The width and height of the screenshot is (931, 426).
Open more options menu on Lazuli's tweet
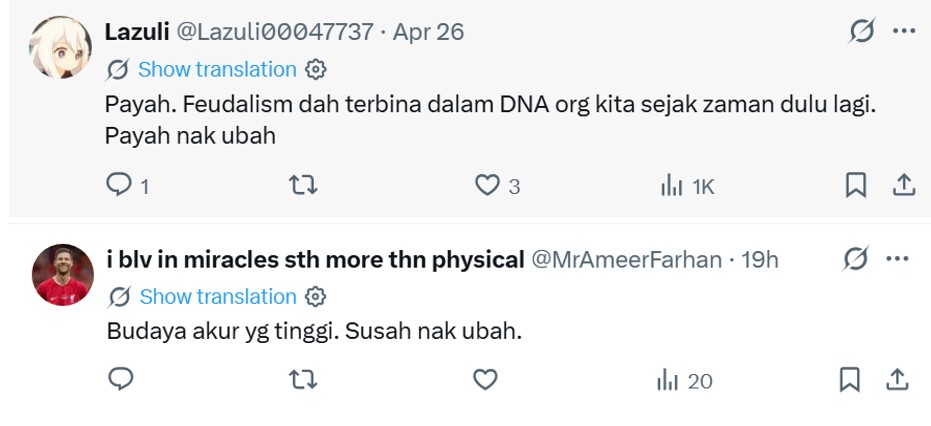pos(904,31)
